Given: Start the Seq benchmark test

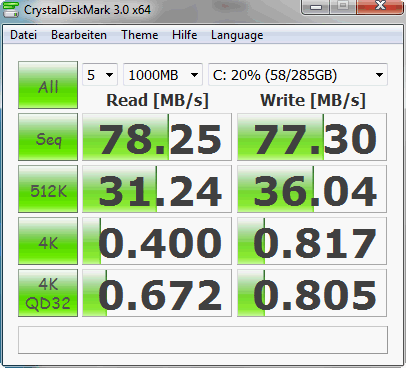Looking at the screenshot, I should pos(48,137).
